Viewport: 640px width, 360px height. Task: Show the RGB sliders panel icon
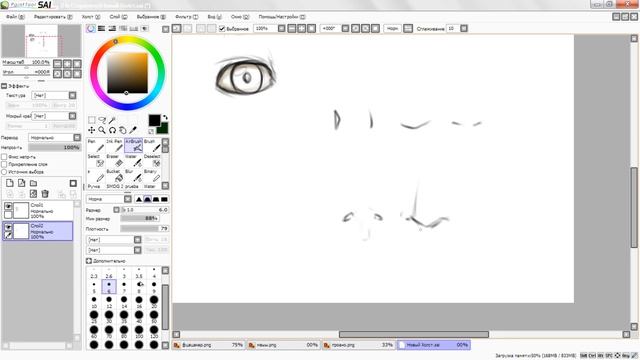(x=101, y=29)
